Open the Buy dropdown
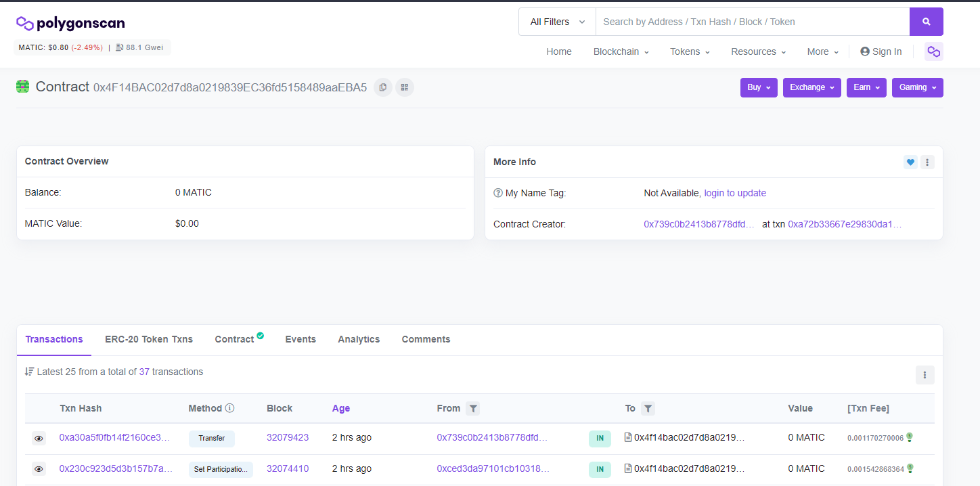This screenshot has width=980, height=486. (758, 87)
